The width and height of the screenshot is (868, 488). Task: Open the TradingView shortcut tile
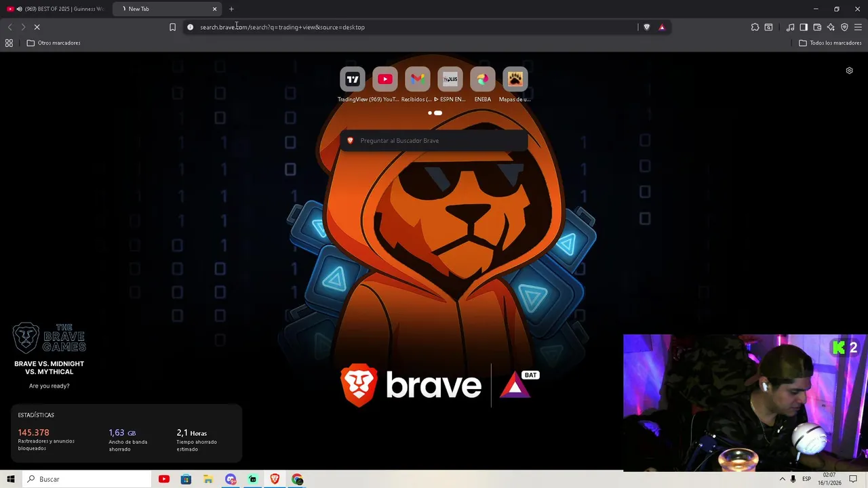[x=353, y=79]
